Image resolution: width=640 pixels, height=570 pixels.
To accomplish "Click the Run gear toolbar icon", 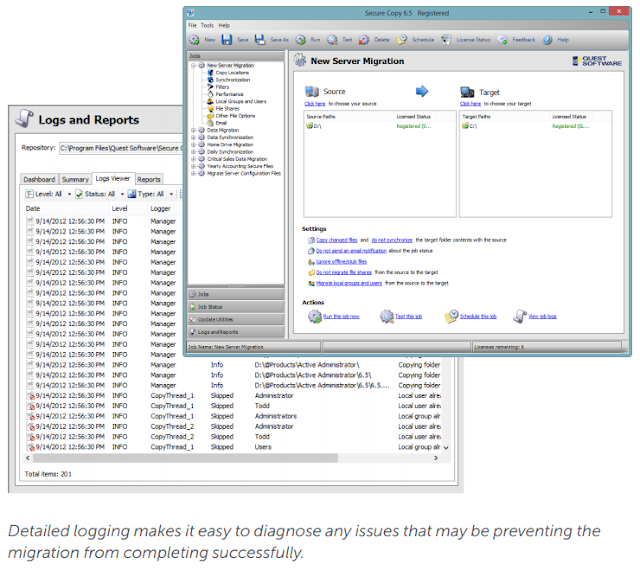I will pos(300,40).
